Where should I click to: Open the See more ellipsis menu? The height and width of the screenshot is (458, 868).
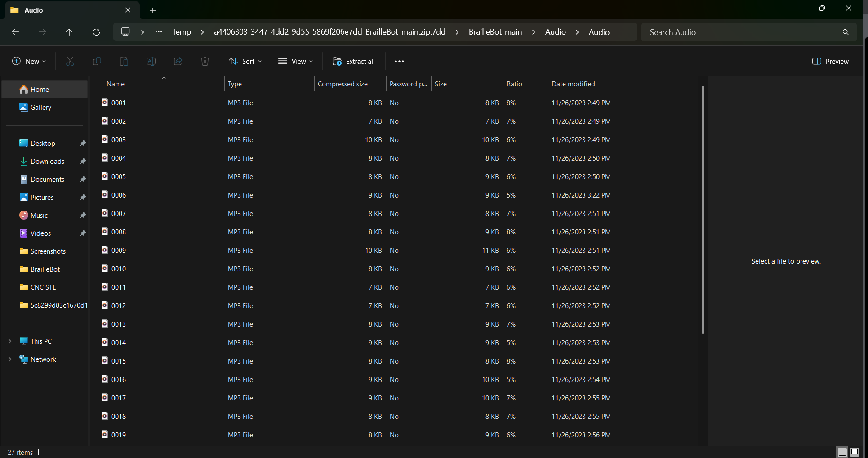pyautogui.click(x=399, y=61)
